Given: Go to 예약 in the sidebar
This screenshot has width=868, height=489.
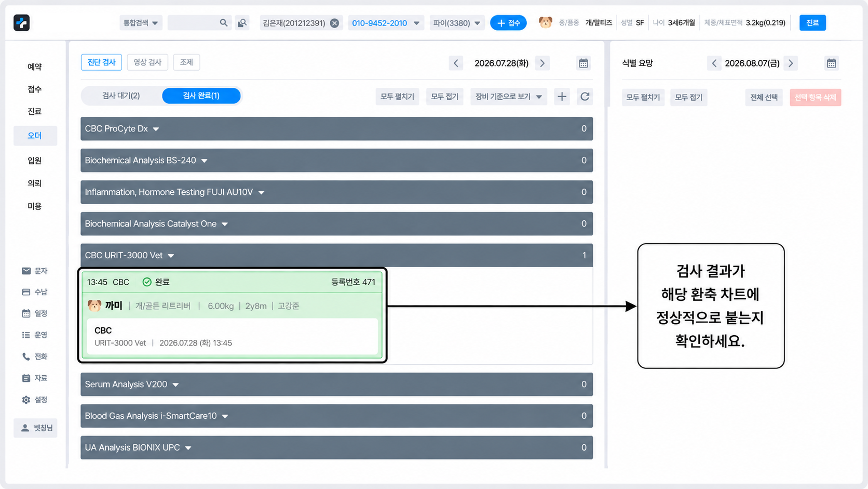Looking at the screenshot, I should [x=35, y=67].
